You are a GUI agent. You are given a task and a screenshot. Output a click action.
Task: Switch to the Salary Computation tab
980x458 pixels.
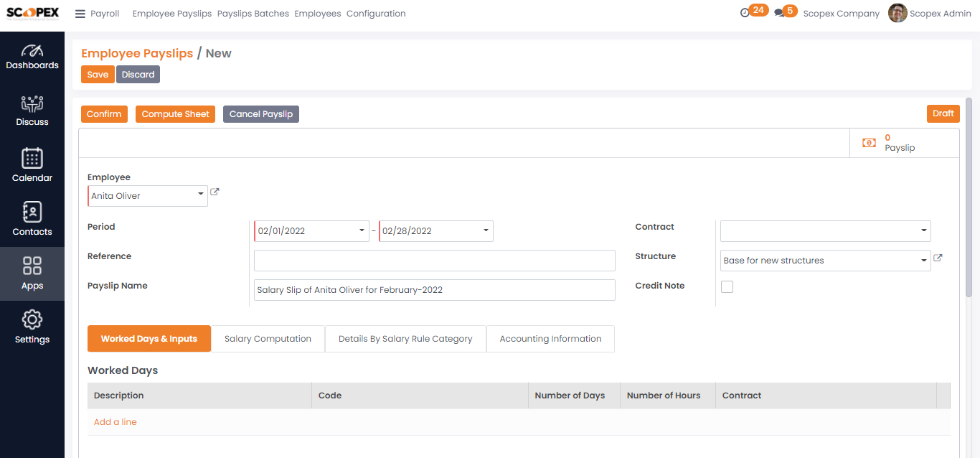(x=268, y=339)
